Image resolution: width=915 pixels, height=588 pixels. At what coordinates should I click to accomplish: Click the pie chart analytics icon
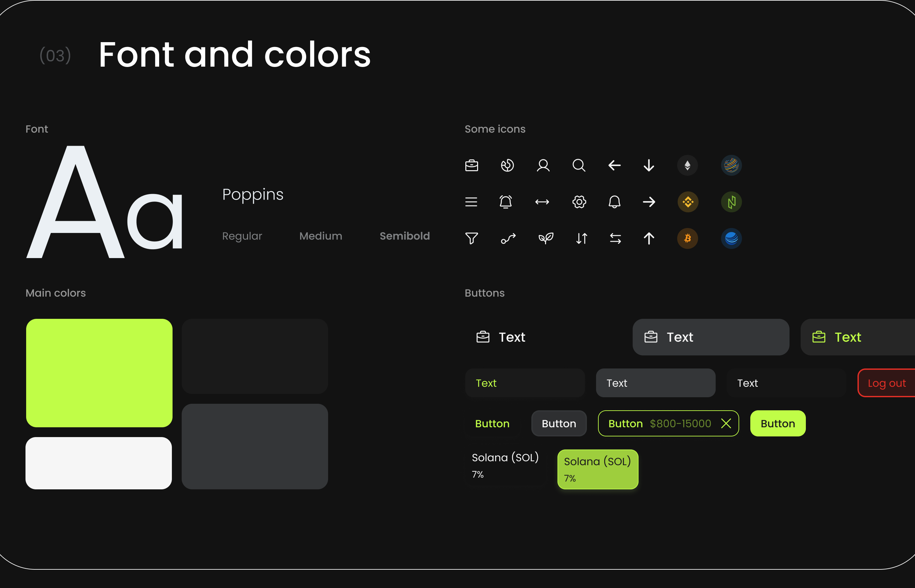507,165
